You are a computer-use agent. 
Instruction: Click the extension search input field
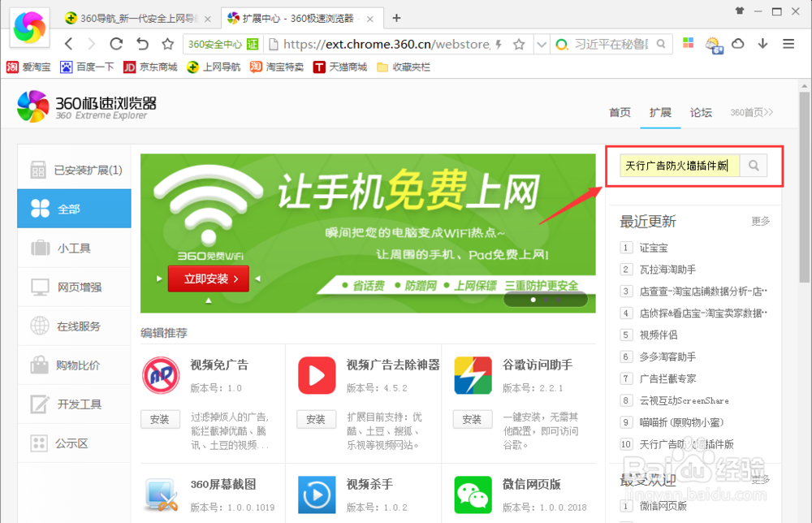click(680, 166)
